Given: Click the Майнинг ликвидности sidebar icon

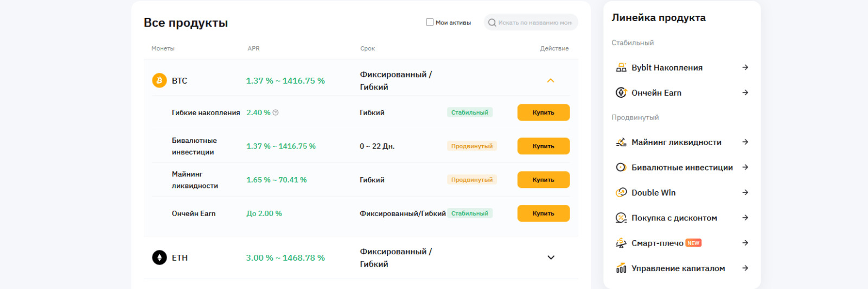Looking at the screenshot, I should tap(621, 142).
